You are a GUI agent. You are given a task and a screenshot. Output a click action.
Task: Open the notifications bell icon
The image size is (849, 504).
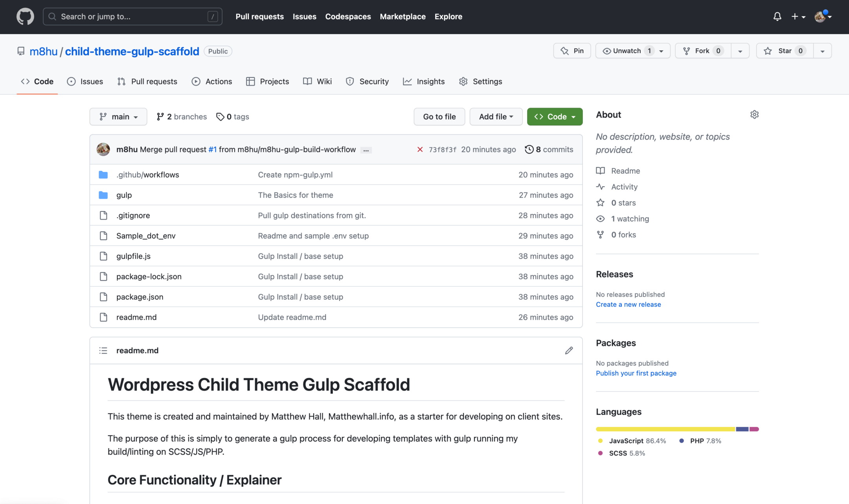pos(777,16)
